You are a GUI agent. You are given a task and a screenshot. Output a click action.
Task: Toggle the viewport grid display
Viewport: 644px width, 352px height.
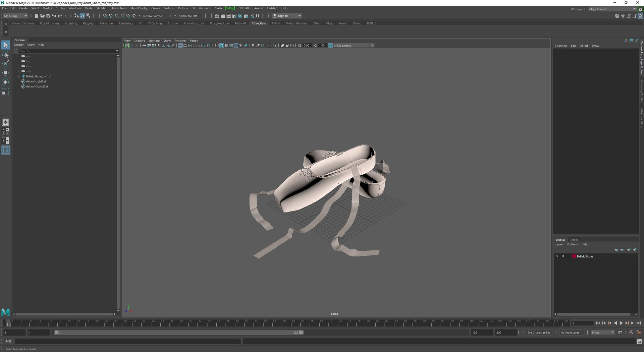click(180, 46)
